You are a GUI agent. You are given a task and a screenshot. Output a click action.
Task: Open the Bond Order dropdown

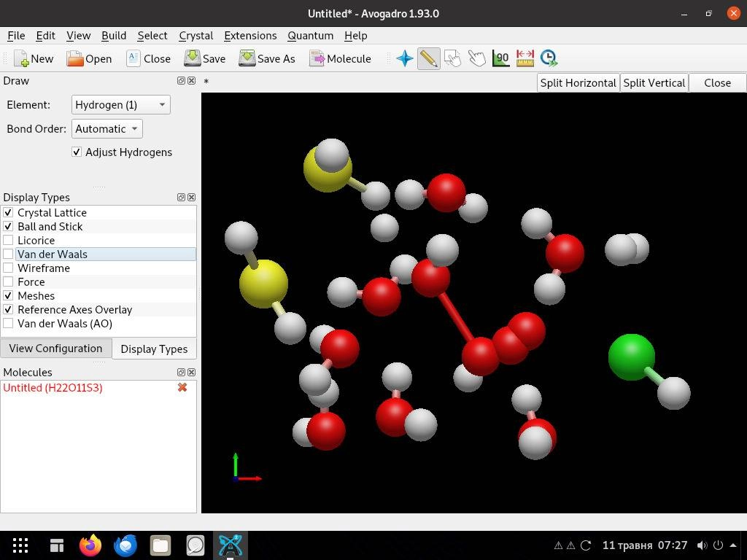point(107,128)
